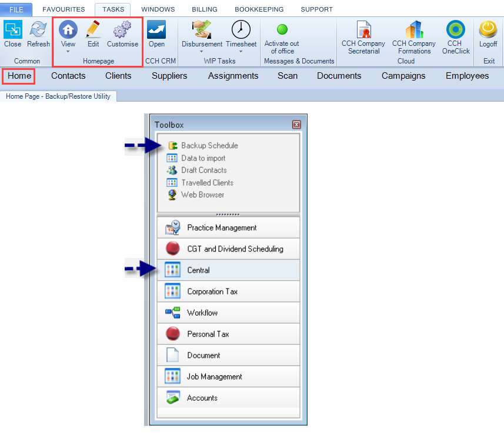
Task: Open the SUPPORT ribbon tab
Action: pyautogui.click(x=316, y=9)
